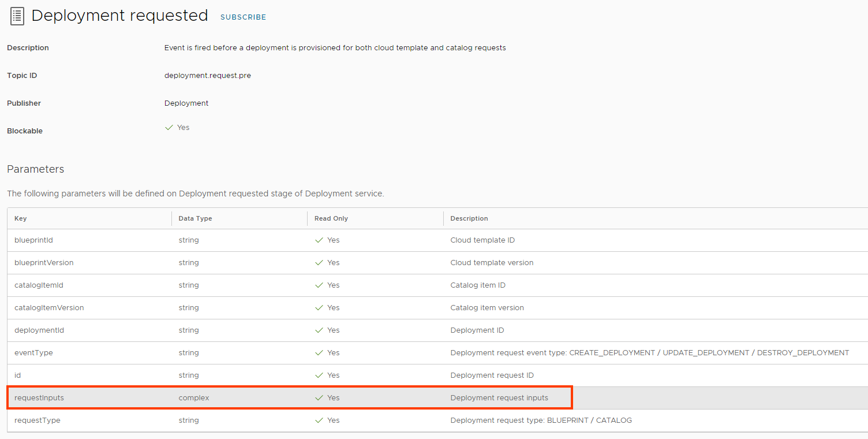The height and width of the screenshot is (439, 868).
Task: Select the requestInputs parameter key
Action: point(38,397)
